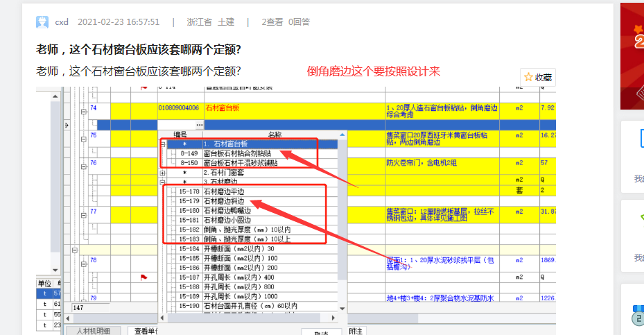Select quota 15-182 倒角抛光厚度10以内
Screen dimensions: 644x335
pyautogui.click(x=248, y=230)
